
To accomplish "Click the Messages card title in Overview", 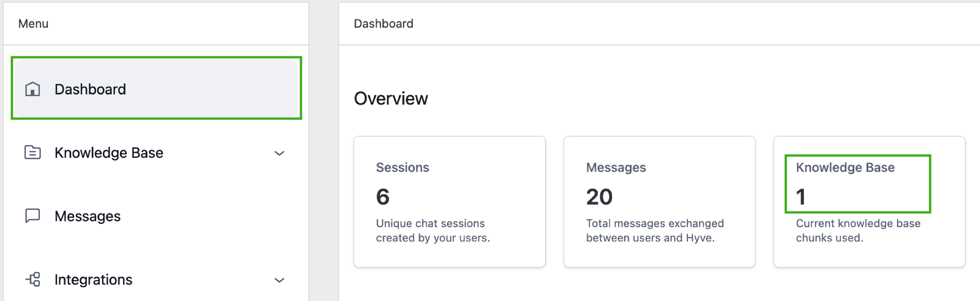I will tap(615, 167).
